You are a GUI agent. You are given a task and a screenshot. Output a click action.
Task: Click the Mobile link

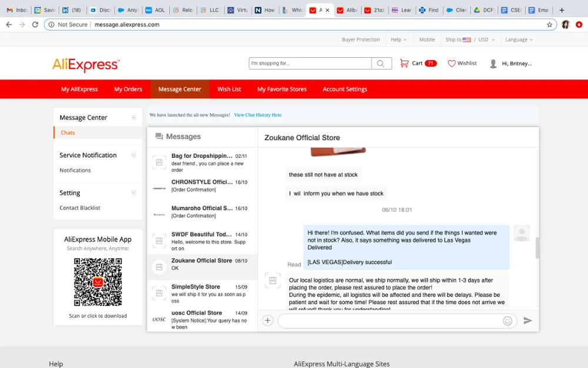pos(427,39)
